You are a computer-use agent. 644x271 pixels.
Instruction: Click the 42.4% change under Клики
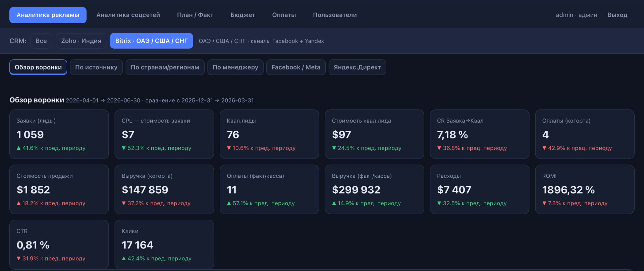pyautogui.click(x=157, y=259)
